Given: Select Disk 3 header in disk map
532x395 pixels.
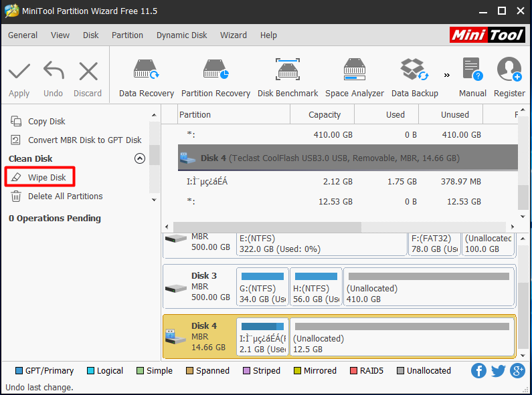Looking at the screenshot, I should [199, 287].
